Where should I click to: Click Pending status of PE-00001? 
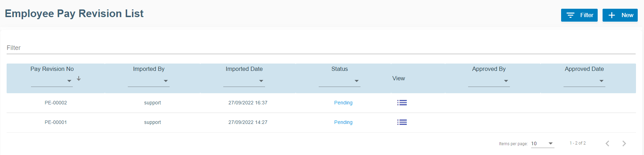(343, 122)
